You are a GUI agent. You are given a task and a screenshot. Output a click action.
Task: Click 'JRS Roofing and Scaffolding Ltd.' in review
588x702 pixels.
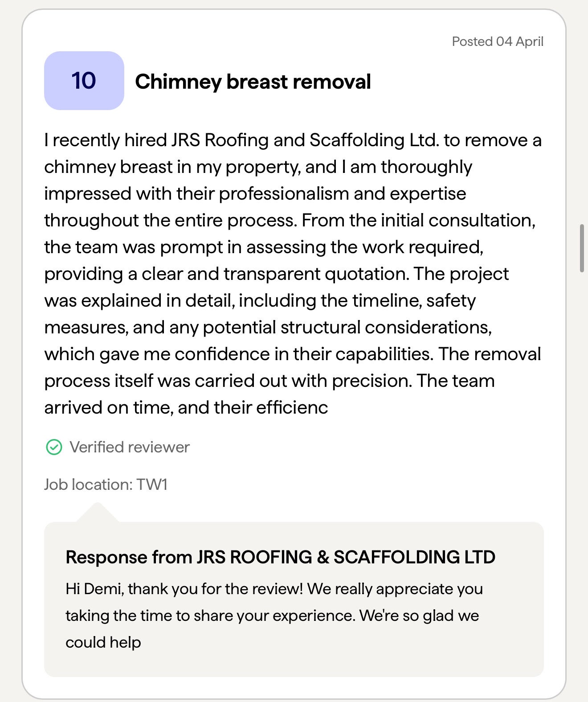pyautogui.click(x=305, y=140)
